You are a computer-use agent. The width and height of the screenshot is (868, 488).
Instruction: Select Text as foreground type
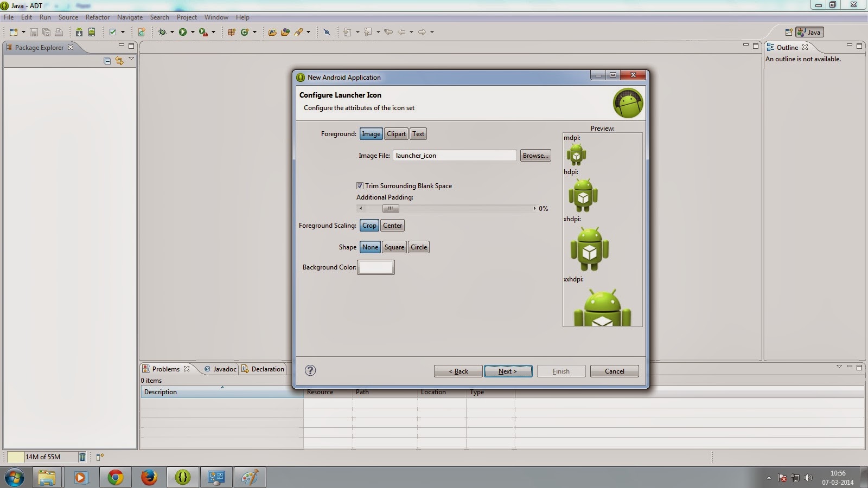418,134
